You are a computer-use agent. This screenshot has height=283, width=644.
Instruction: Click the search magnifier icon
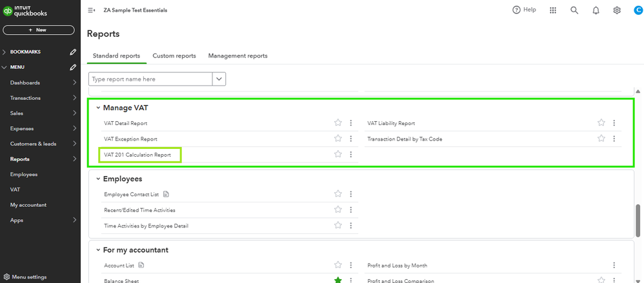coord(574,10)
